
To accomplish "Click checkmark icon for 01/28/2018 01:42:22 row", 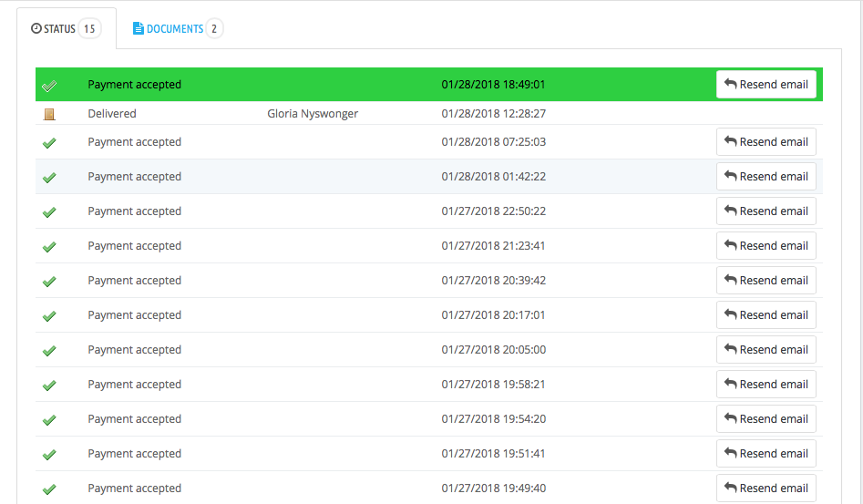I will [x=49, y=178].
